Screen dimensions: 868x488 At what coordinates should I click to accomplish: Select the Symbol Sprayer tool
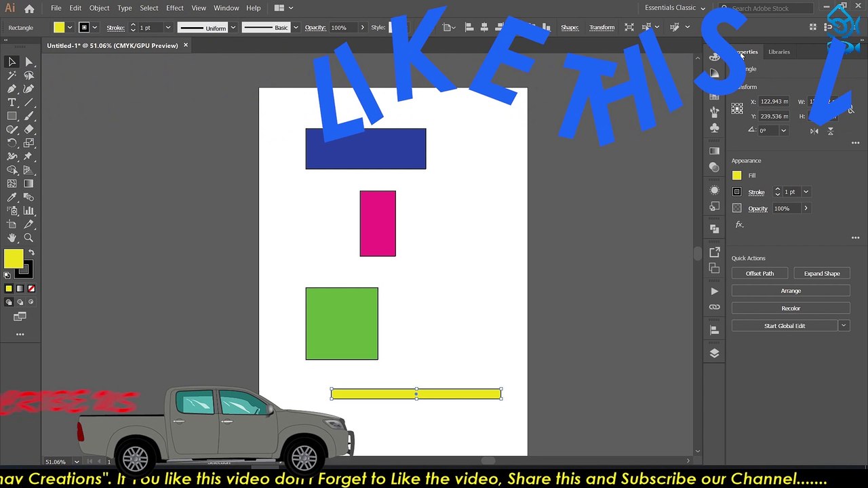12,211
